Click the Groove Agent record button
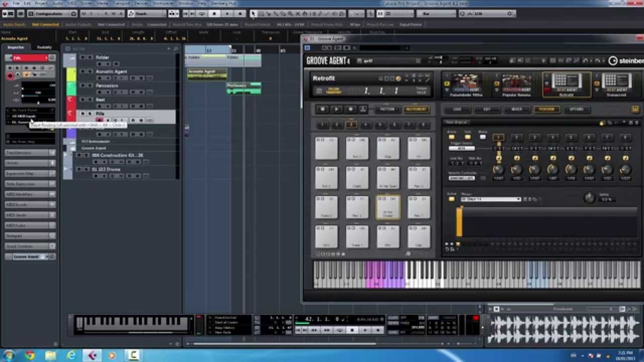Viewport: 644px width, 362px height. tap(351, 109)
